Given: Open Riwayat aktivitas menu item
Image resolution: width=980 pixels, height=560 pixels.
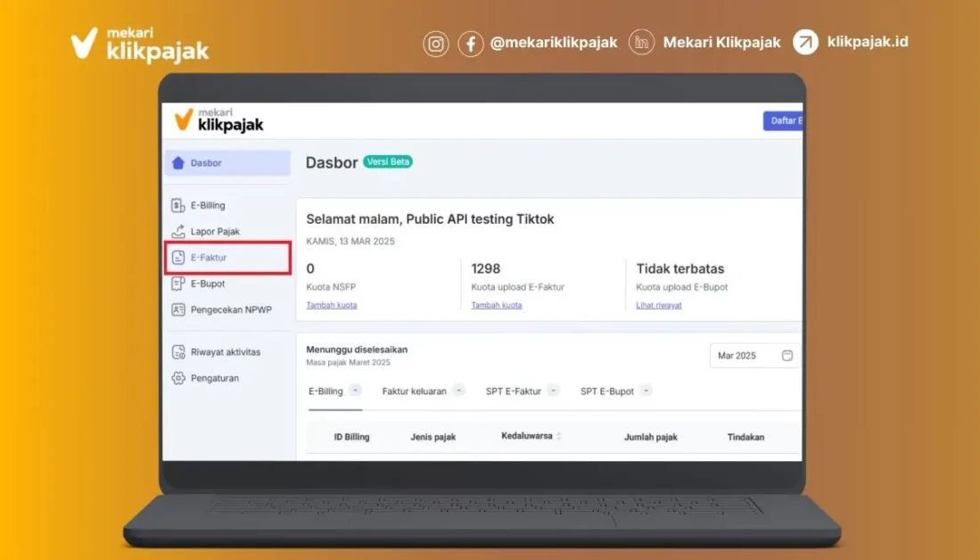Looking at the screenshot, I should coord(227,352).
